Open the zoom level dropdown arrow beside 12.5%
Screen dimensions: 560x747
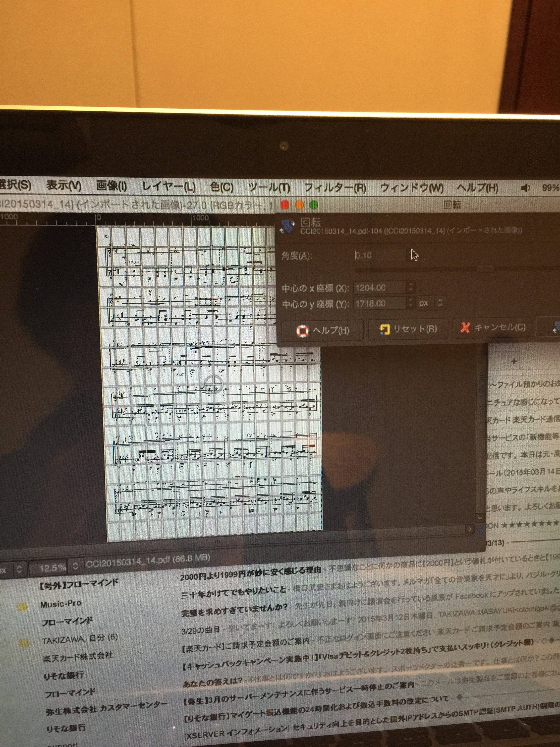(x=75, y=566)
